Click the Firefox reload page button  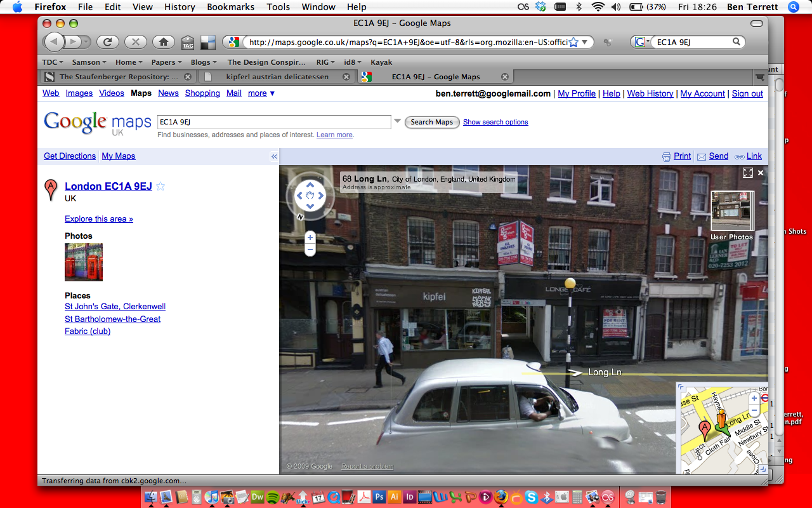(108, 42)
